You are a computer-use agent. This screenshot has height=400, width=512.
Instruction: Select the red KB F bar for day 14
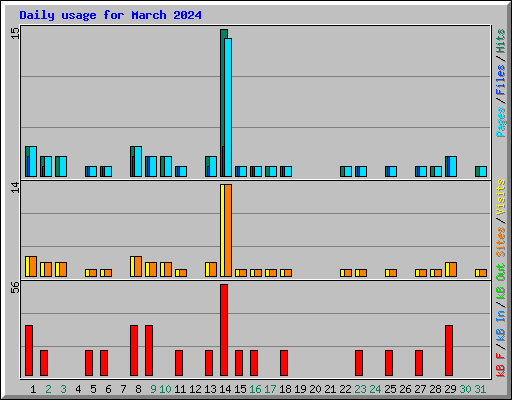coord(224,330)
